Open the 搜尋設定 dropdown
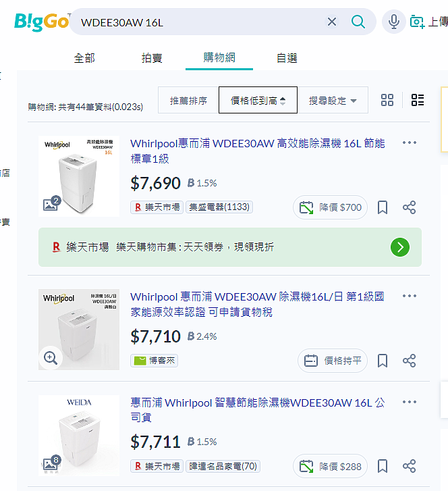The image size is (448, 491). pyautogui.click(x=333, y=100)
